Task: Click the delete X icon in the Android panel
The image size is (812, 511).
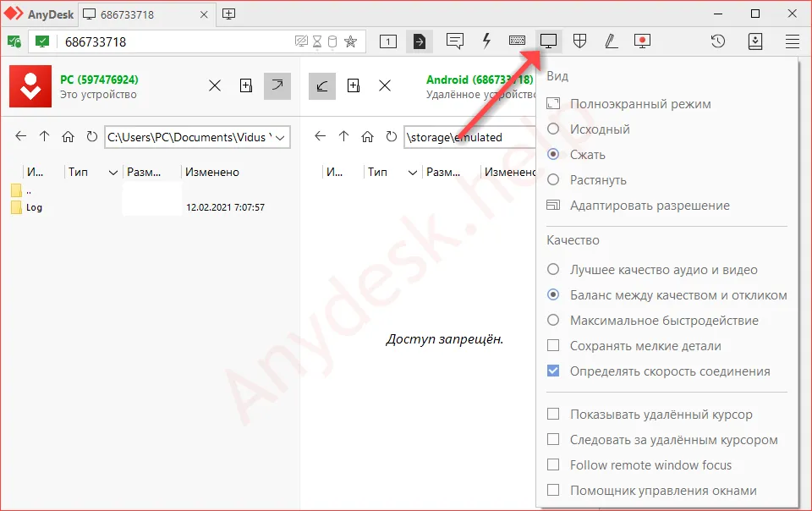Action: 385,85
